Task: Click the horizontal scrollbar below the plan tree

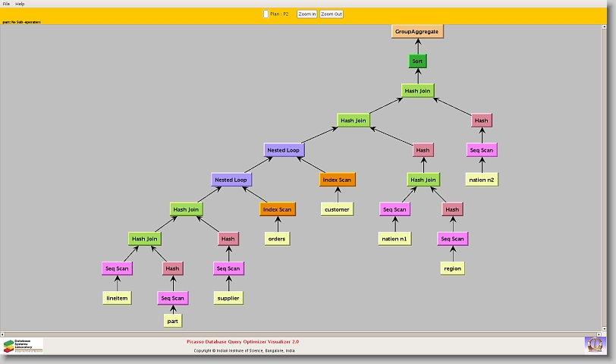Action: pos(303,334)
